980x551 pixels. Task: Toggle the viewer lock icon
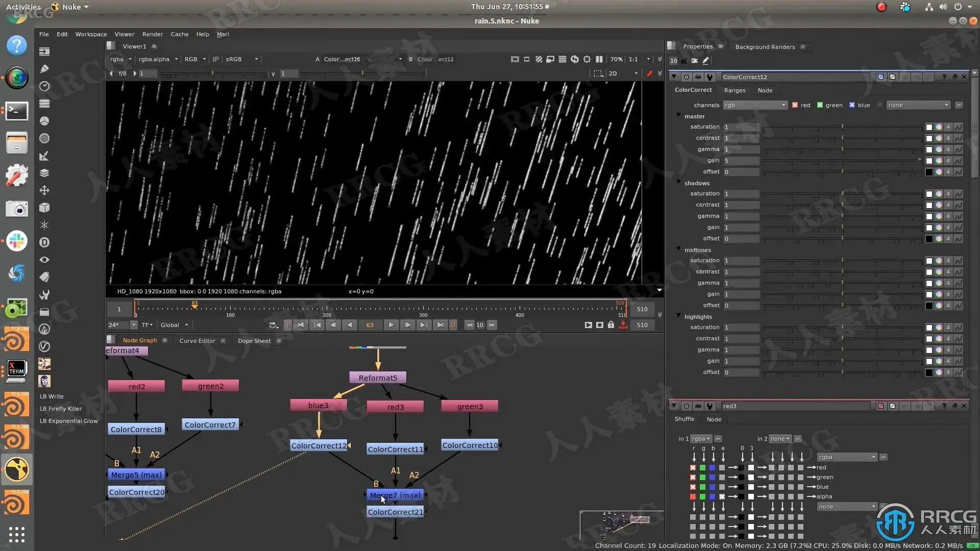tap(610, 325)
